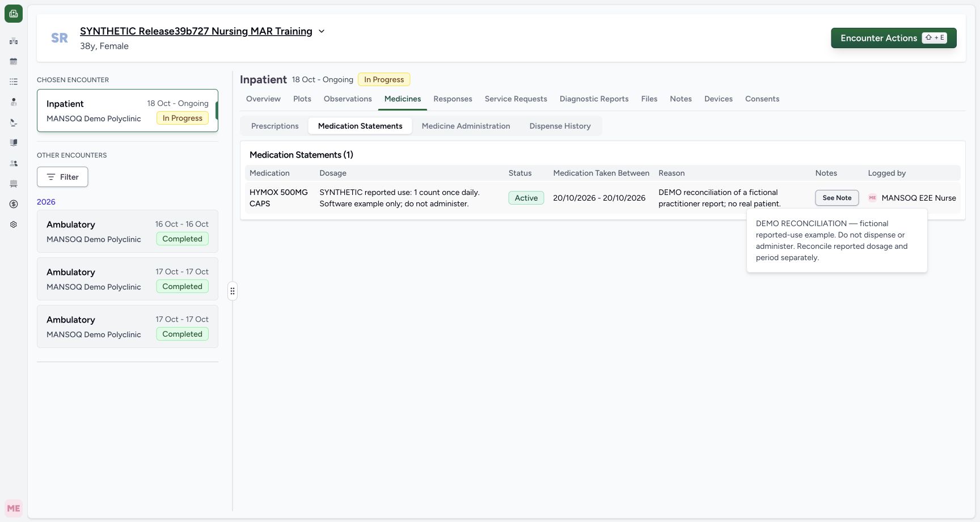Switch to Medicine Administration sub-tab
This screenshot has width=980, height=522.
(466, 126)
